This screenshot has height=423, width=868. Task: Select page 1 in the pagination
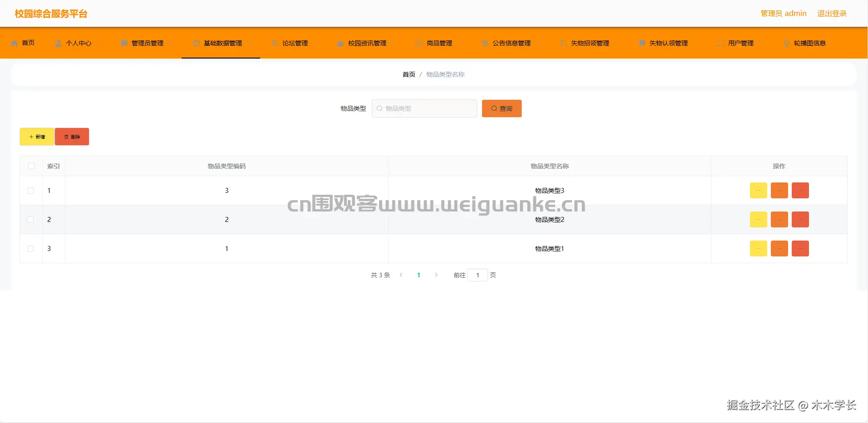point(419,275)
